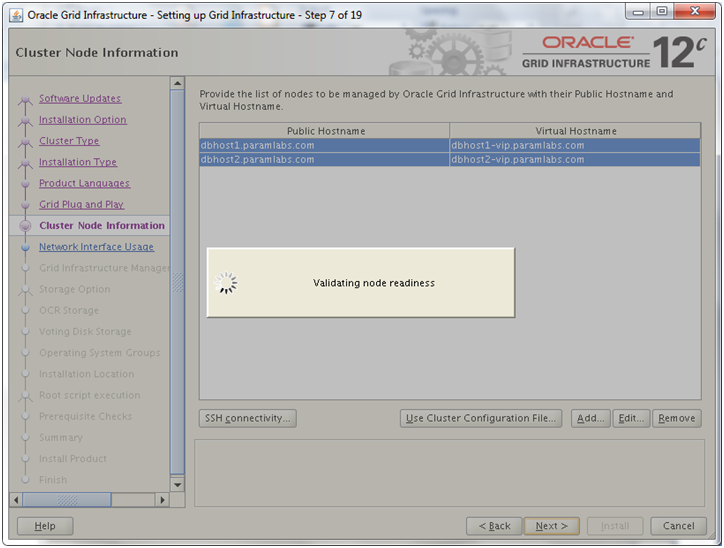
Task: Select the dbhost1-vip.paramlabs.com virtual hostname cell
Action: point(575,145)
